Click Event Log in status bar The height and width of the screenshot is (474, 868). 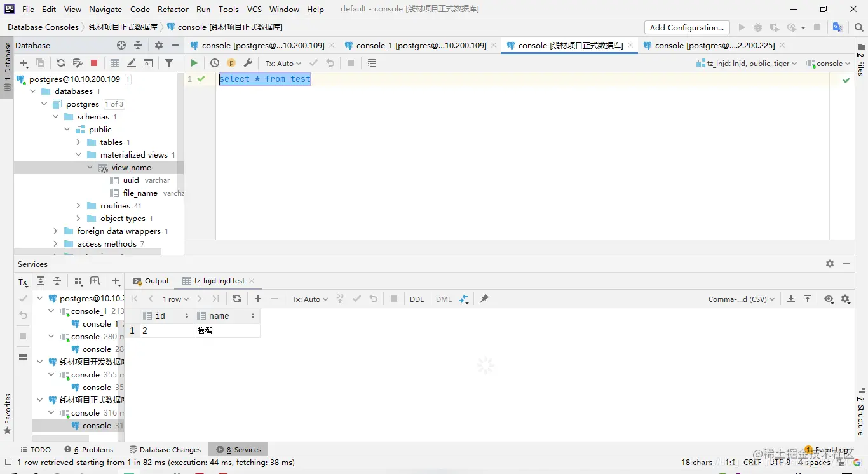pos(826,449)
